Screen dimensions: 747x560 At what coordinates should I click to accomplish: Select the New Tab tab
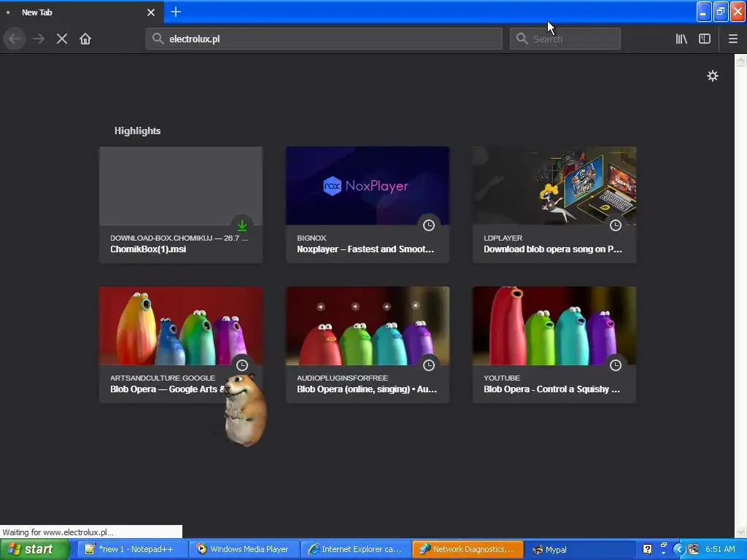coord(82,12)
